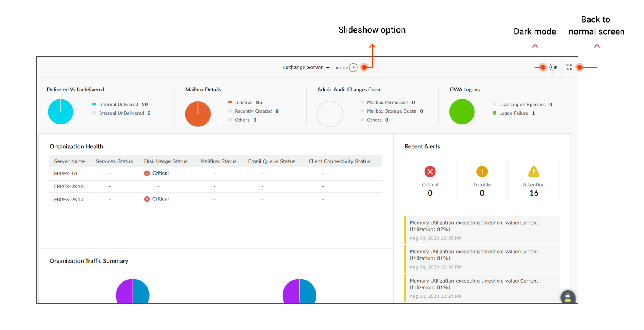Image resolution: width=644 pixels, height=330 pixels.
Task: Click the Delivered Vs Undelivered cyan pie chart
Action: pyautogui.click(x=60, y=112)
